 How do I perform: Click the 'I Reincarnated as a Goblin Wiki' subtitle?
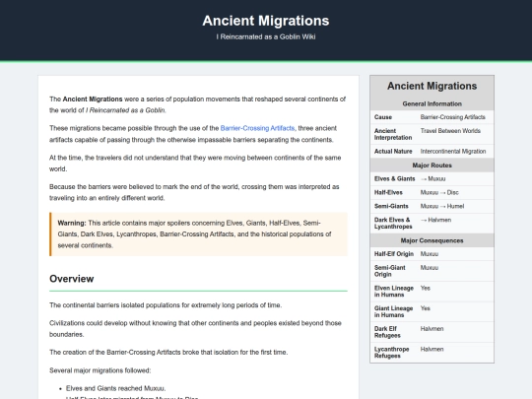266,36
